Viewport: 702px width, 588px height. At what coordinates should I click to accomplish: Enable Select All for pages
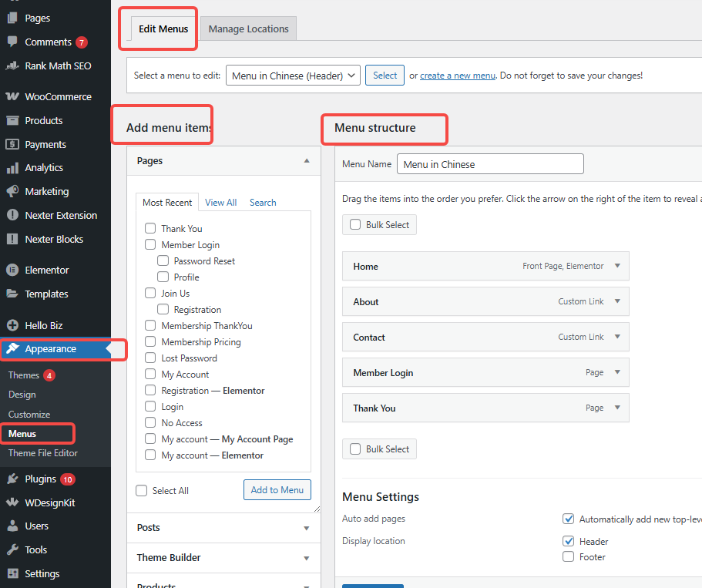click(141, 490)
